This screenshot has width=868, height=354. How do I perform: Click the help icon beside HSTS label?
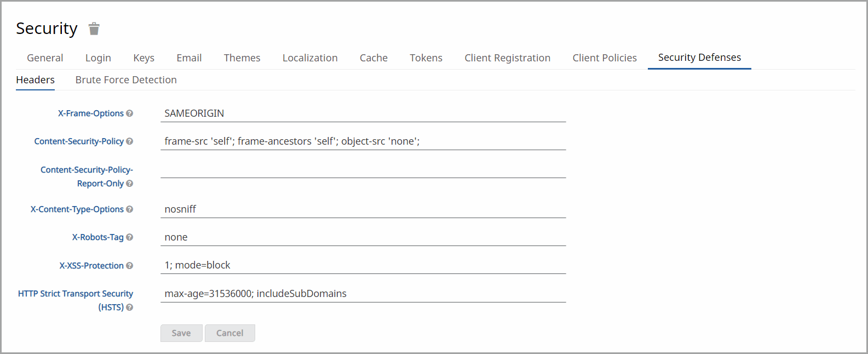pos(130,307)
